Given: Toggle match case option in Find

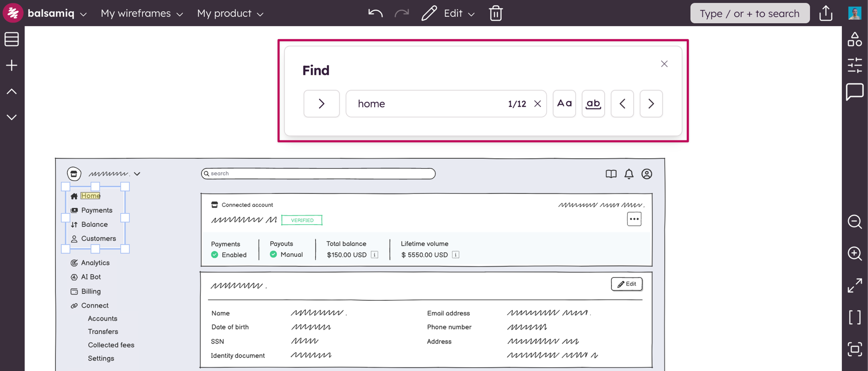Looking at the screenshot, I should [x=564, y=103].
